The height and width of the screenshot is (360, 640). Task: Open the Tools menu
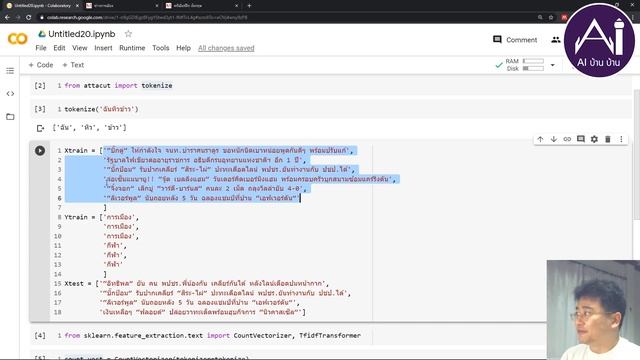click(160, 48)
